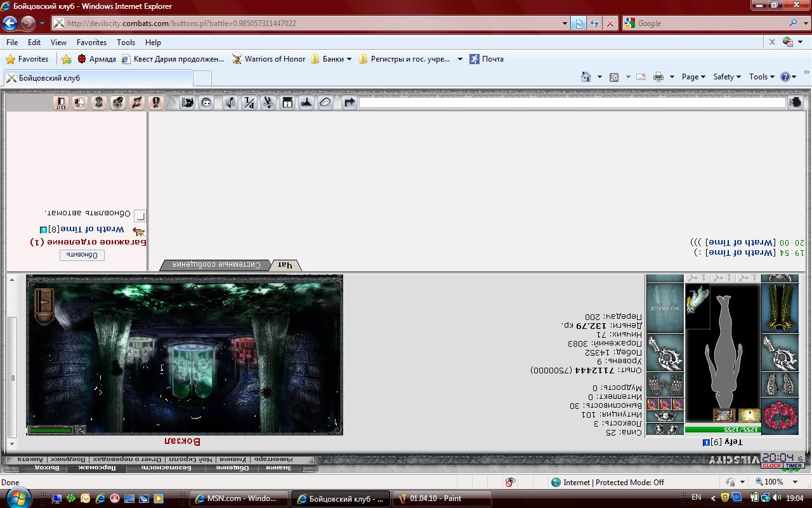Open the Почта favorites link
The width and height of the screenshot is (812, 508).
click(x=487, y=59)
